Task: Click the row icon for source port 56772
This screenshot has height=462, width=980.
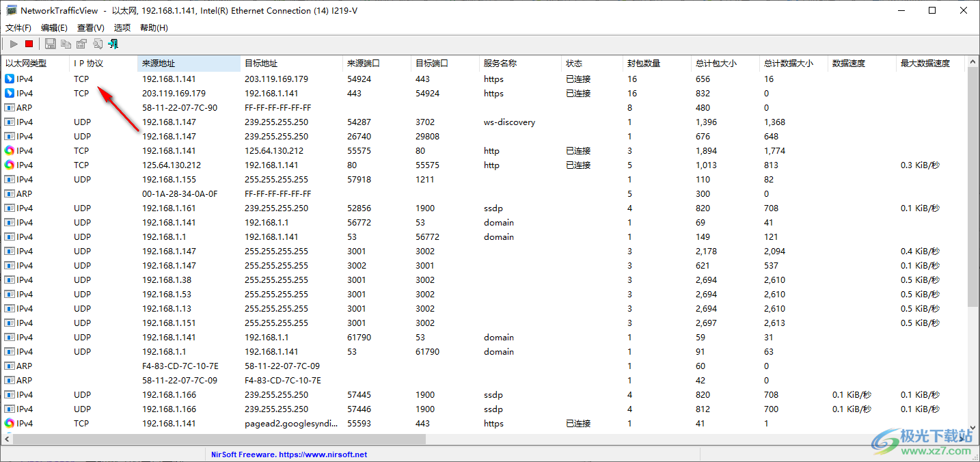Action: click(x=10, y=222)
